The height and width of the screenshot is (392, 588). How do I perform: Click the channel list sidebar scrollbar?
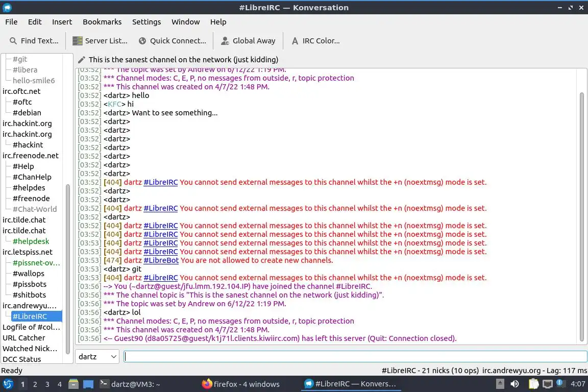click(68, 269)
